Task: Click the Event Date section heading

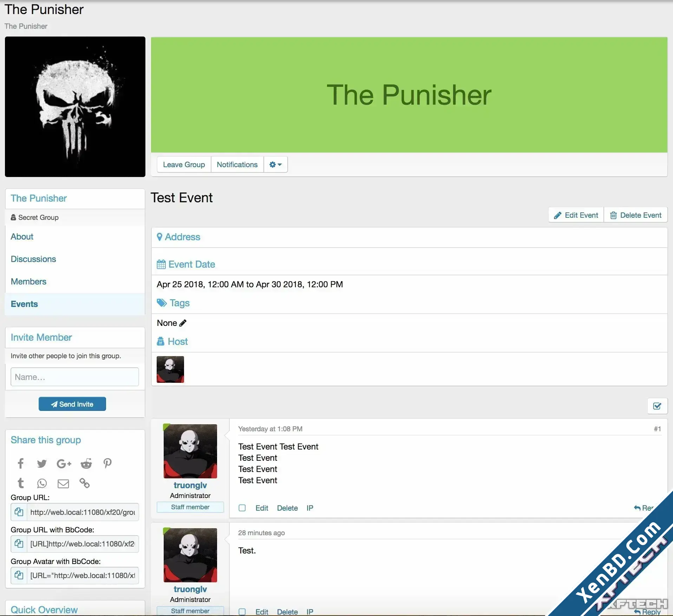Action: [x=186, y=264]
